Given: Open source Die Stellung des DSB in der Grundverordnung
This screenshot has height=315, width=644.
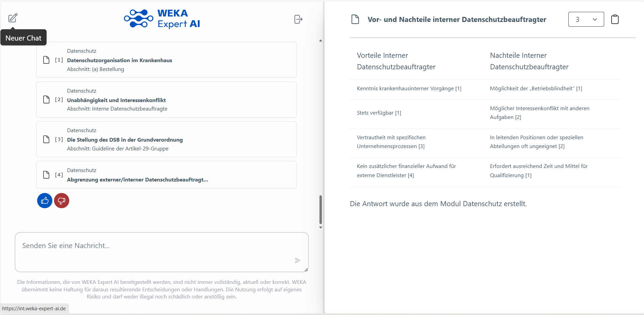Looking at the screenshot, I should coord(125,140).
